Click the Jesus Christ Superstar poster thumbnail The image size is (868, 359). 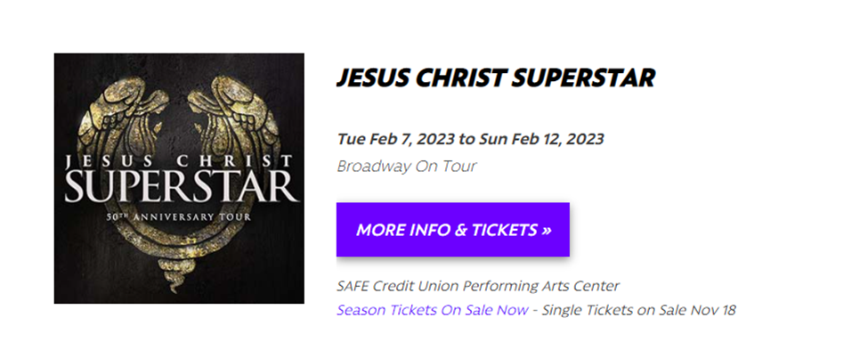point(179,178)
